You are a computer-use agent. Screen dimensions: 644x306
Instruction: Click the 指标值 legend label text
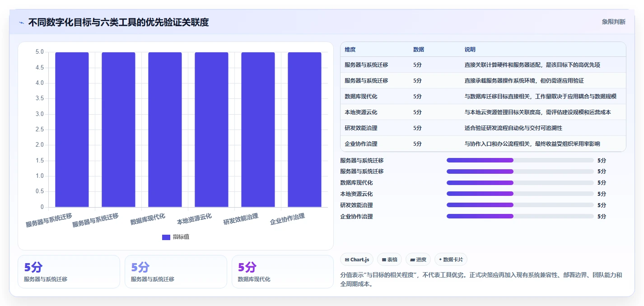(181, 237)
